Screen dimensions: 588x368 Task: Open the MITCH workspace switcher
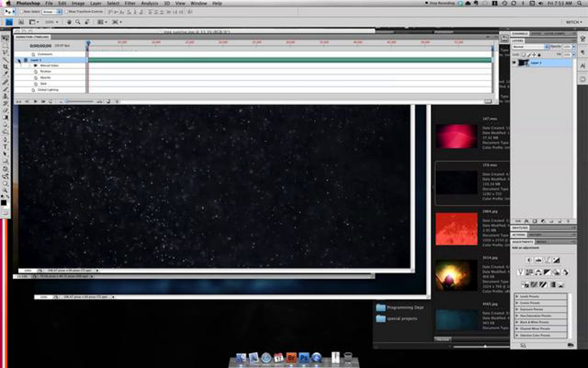pyautogui.click(x=574, y=22)
